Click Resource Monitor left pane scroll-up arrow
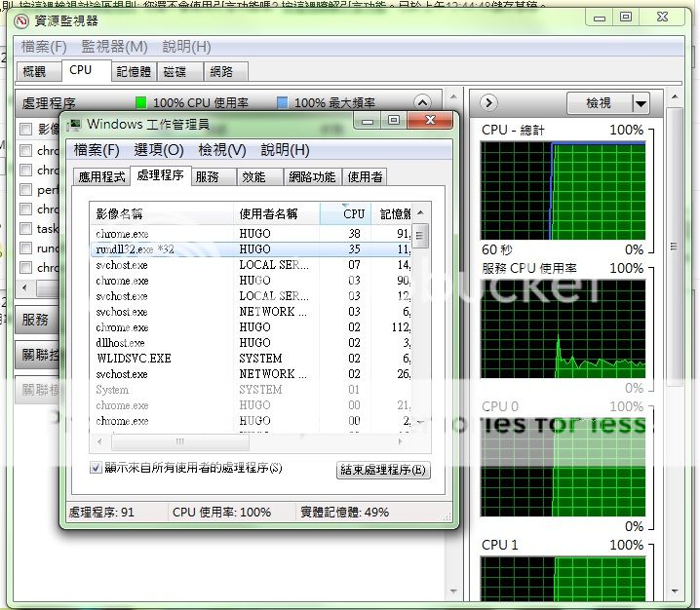The image size is (700, 610). coord(453,96)
